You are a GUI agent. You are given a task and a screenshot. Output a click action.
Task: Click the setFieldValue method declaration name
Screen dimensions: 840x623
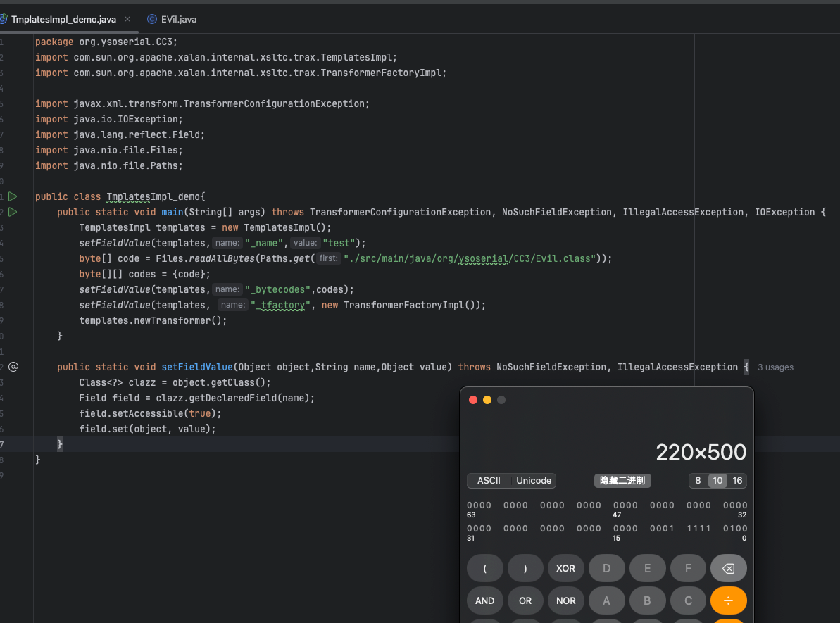coord(197,367)
